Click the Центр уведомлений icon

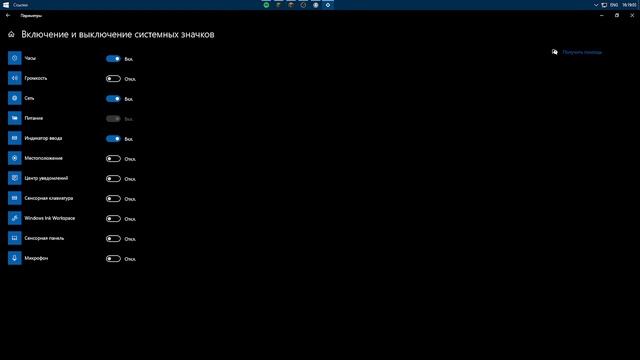coord(15,178)
